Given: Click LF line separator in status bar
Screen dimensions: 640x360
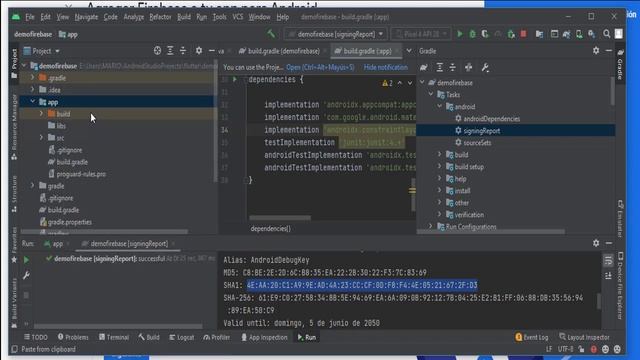Looking at the screenshot, I should tap(549, 349).
